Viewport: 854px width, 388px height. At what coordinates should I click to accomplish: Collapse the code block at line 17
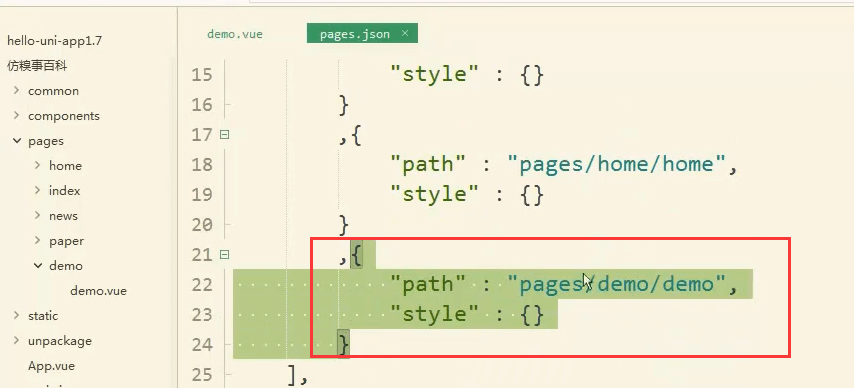click(224, 134)
